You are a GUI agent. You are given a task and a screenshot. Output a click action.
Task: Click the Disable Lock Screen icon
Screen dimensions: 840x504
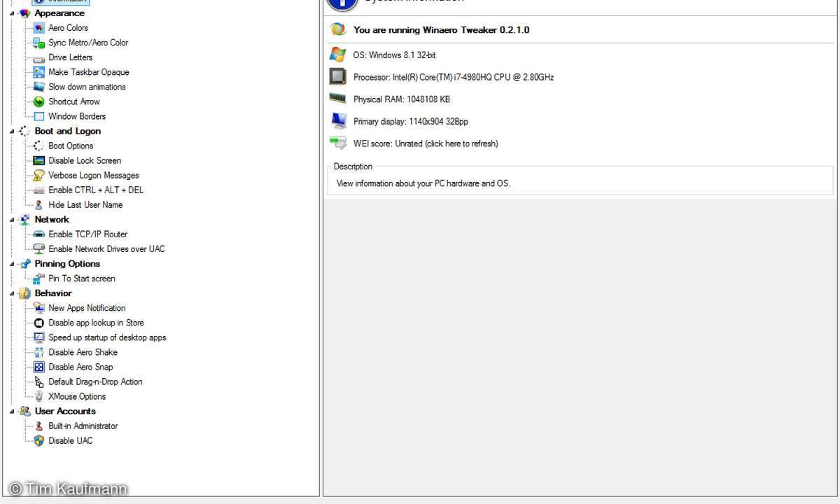tap(39, 160)
